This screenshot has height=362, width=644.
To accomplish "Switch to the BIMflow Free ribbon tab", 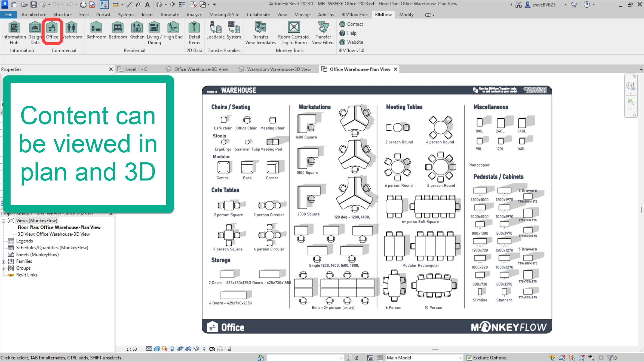I will tap(354, 15).
